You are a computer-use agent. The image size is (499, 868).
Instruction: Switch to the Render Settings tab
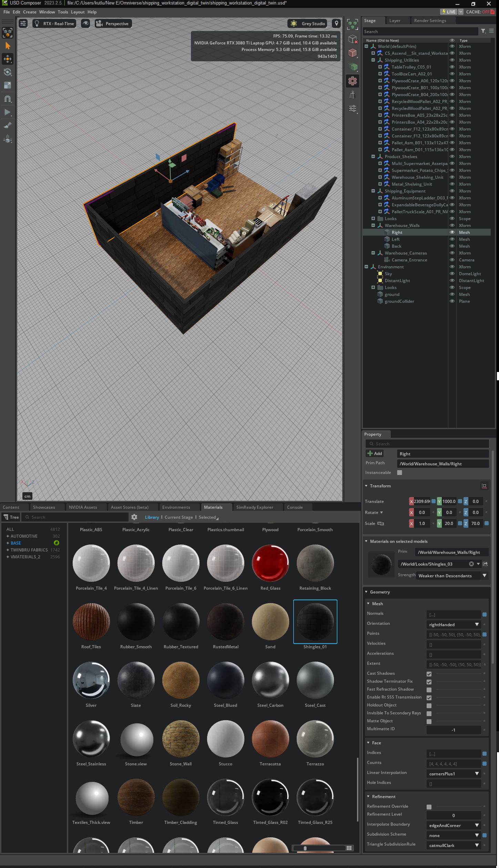coord(430,21)
